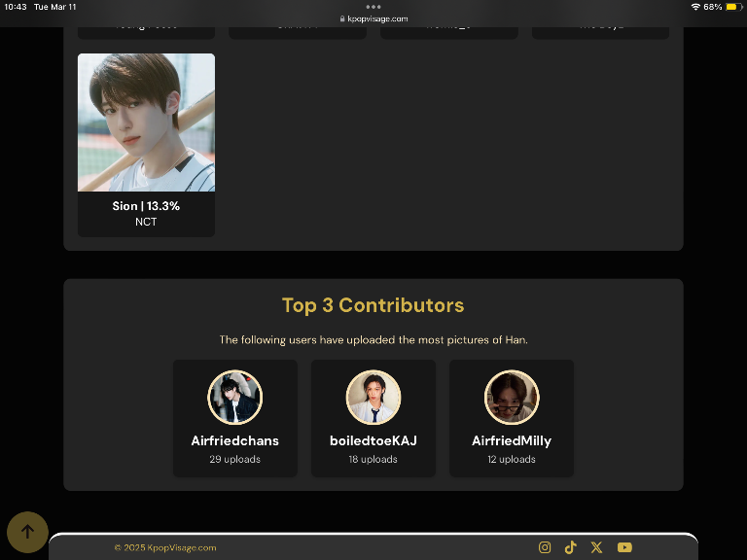
Task: Click the boiledtoeKAJ username
Action: pos(373,441)
